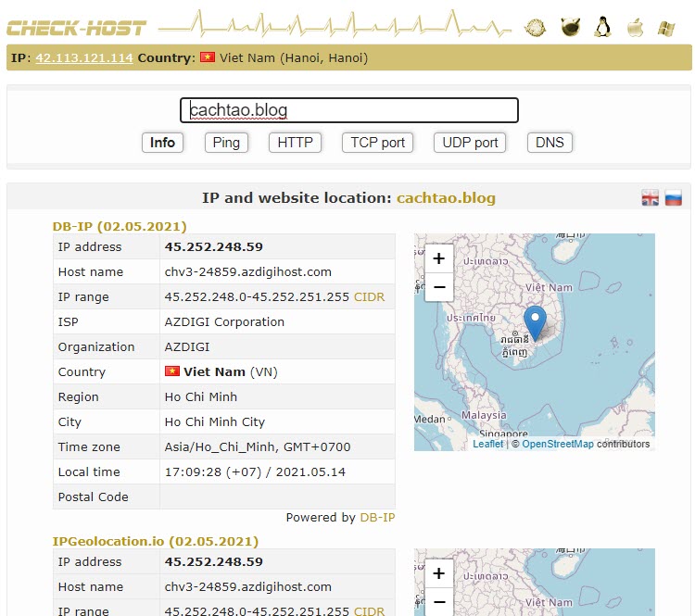Select ISP value AZDIGI Corporation

[224, 321]
